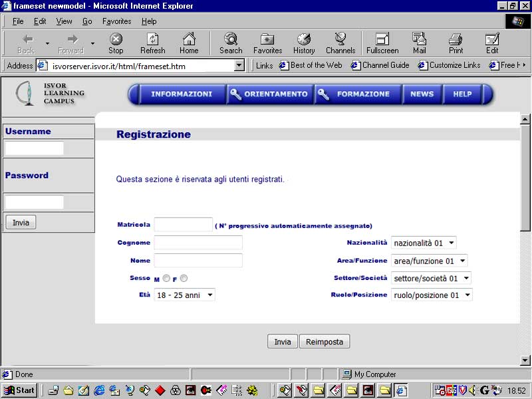Open the Edit menu
Viewport: 532px width, 399px height.
[x=40, y=21]
